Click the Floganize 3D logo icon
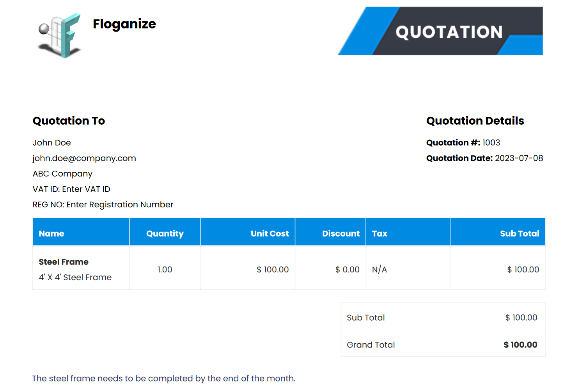This screenshot has width=578, height=392. [x=60, y=35]
